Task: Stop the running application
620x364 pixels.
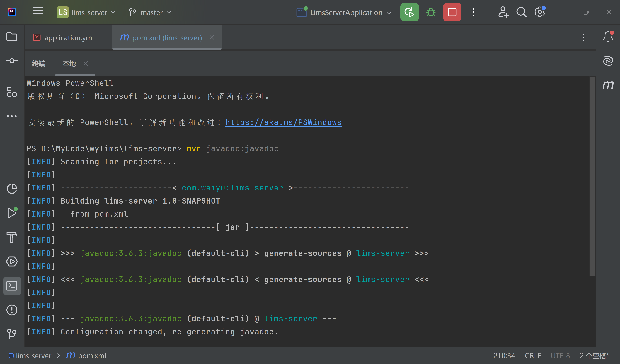Action: point(452,12)
